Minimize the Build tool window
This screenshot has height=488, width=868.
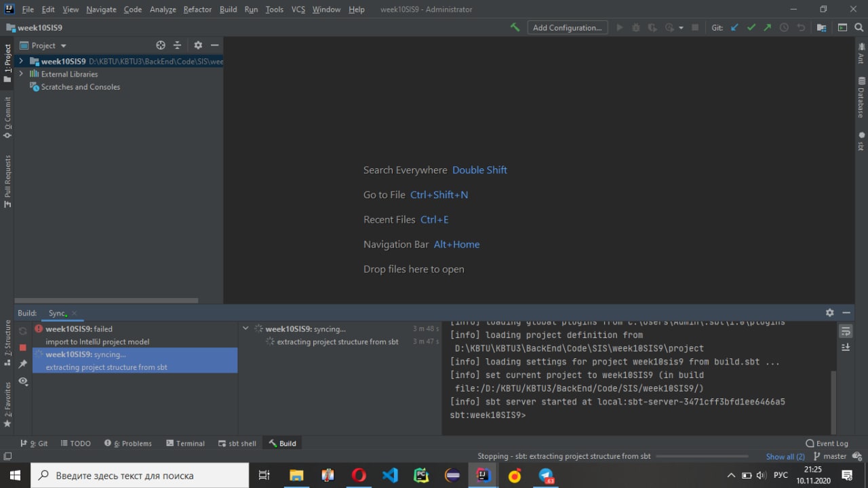[x=846, y=313]
